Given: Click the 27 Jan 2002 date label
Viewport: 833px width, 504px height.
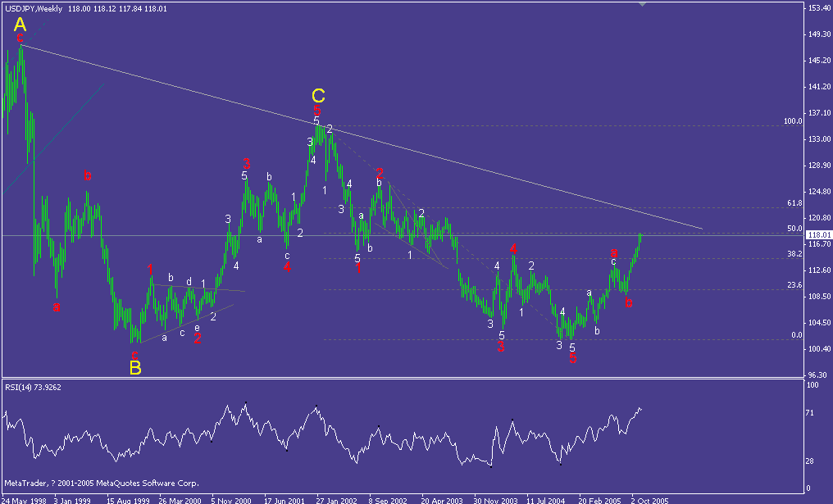Looking at the screenshot, I should point(337,500).
